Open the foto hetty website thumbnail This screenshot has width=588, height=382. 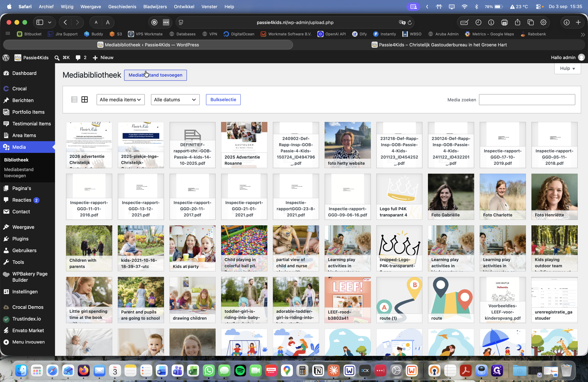pyautogui.click(x=347, y=145)
